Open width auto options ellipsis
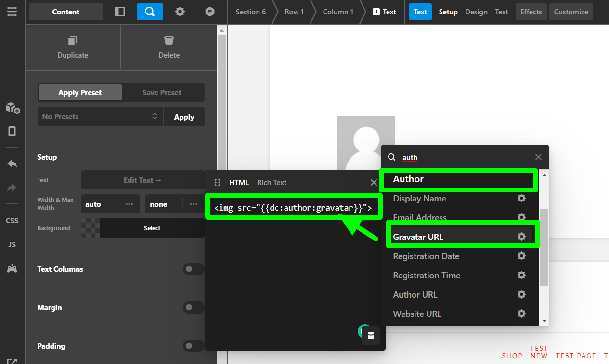 click(129, 204)
